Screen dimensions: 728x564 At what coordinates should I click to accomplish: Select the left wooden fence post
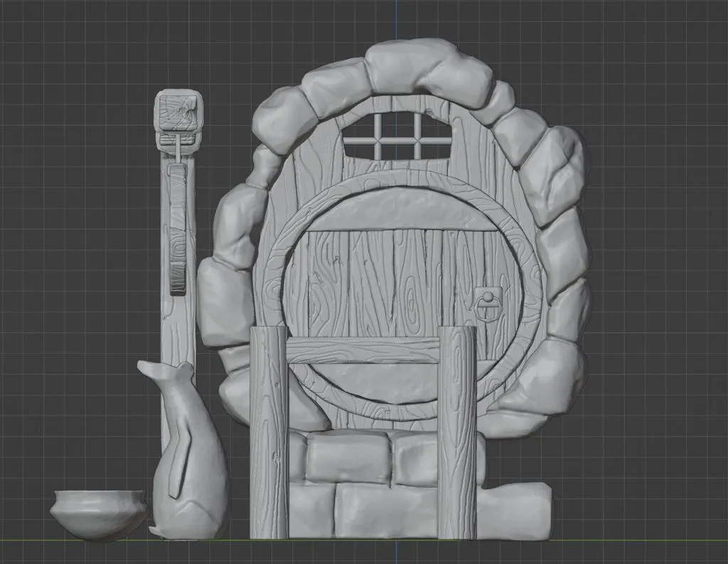coord(268,432)
